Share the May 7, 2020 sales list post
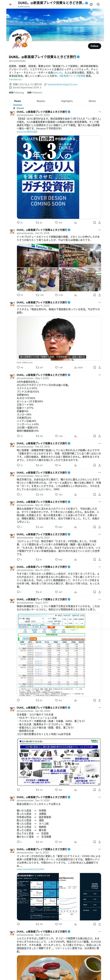 99,436
